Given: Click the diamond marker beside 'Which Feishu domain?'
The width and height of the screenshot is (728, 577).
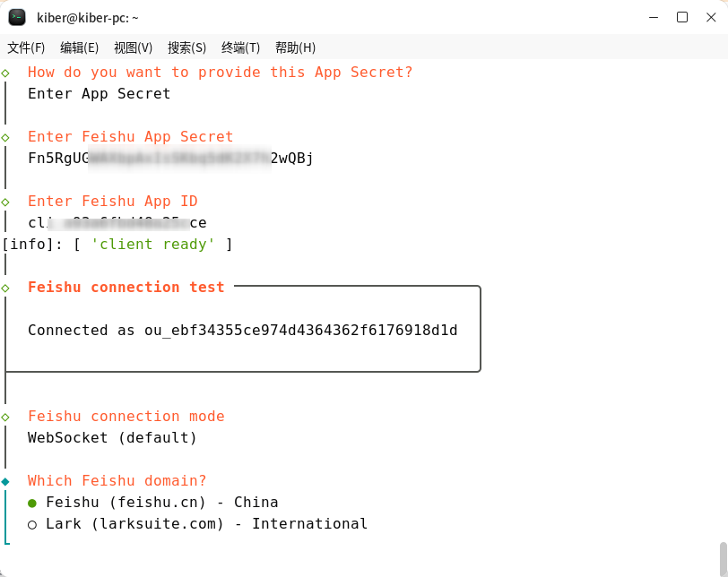Looking at the screenshot, I should [5, 481].
